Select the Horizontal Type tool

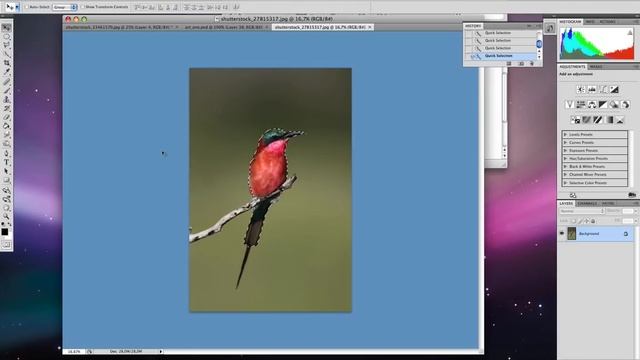pos(7,162)
